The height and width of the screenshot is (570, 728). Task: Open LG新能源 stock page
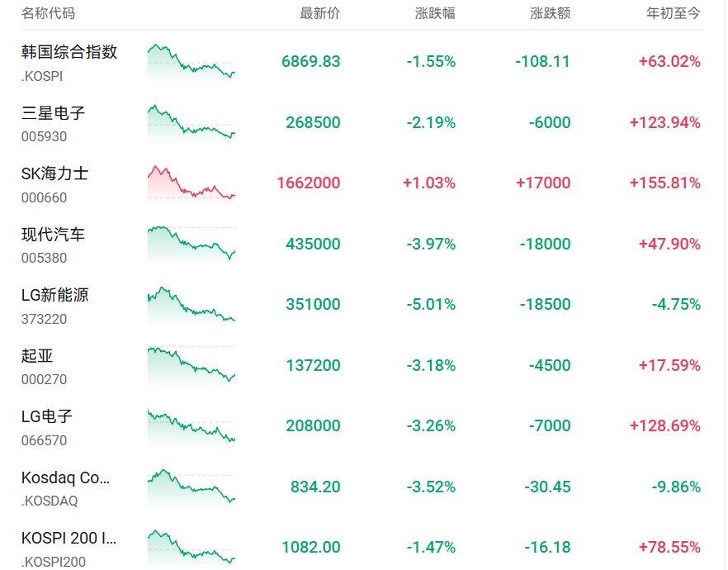54,295
